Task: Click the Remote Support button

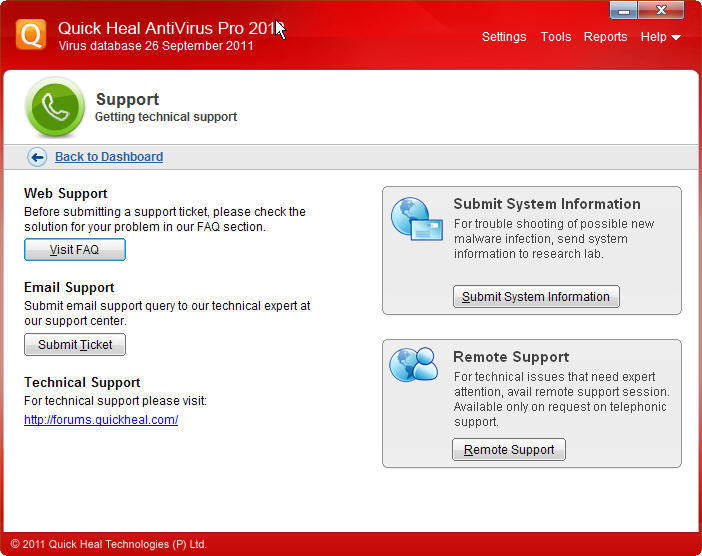Action: 509,449
